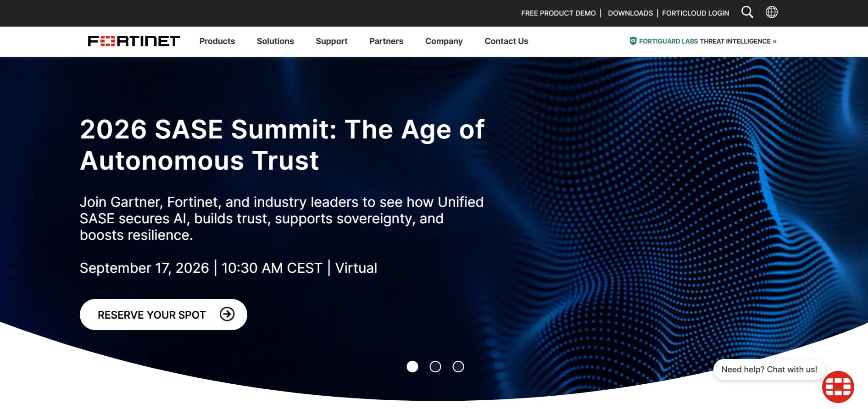The image size is (868, 409).
Task: Open the Downloads link
Action: click(630, 13)
